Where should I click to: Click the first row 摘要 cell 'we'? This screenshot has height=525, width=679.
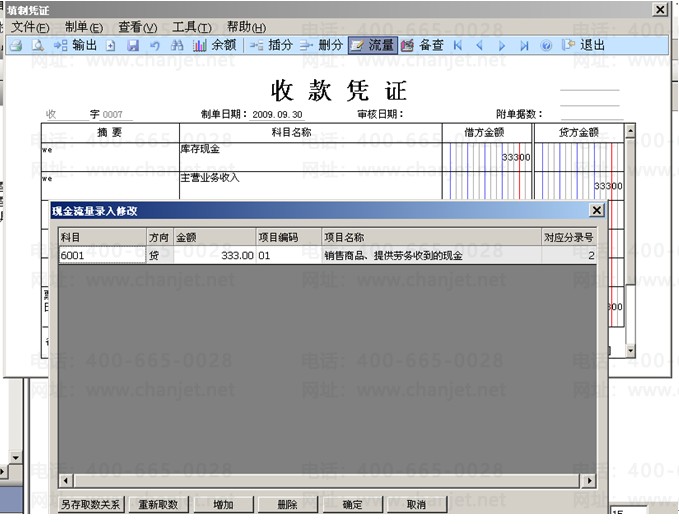(110, 157)
